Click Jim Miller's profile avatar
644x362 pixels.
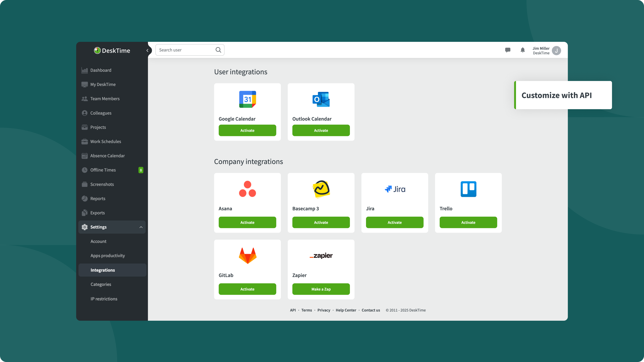[x=556, y=51]
